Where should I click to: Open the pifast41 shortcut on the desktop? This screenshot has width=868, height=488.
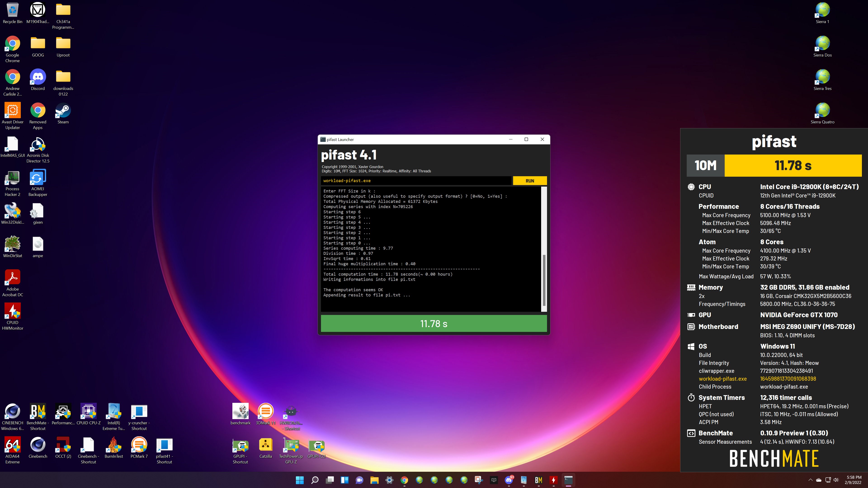pos(164,450)
